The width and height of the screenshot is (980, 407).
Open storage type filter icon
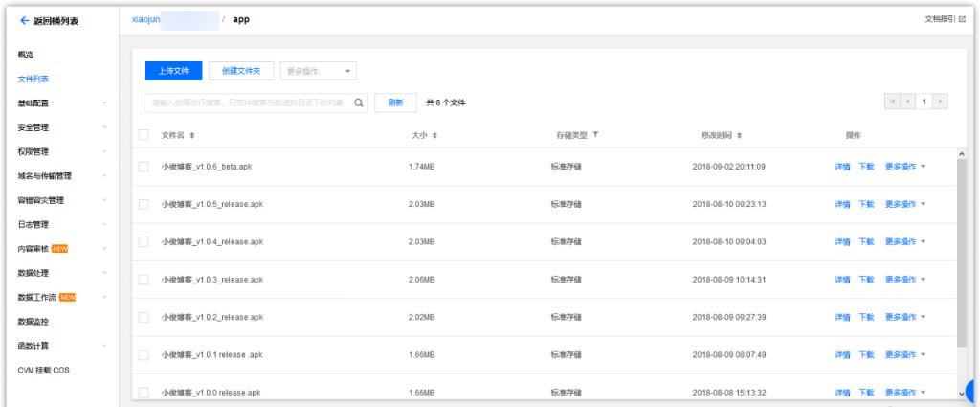pos(595,134)
